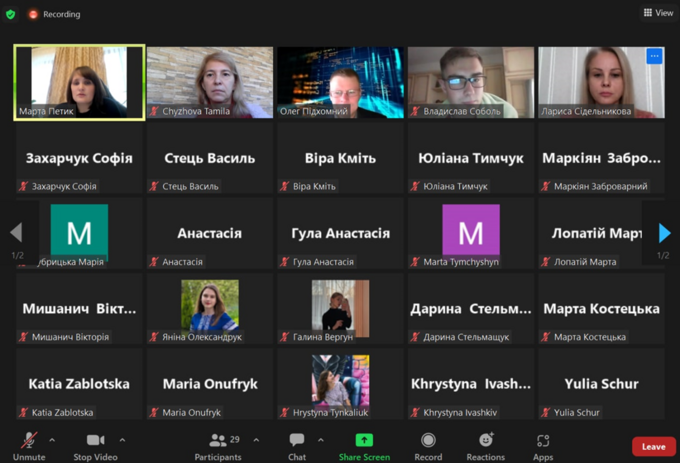Click the red Leave button

tap(654, 447)
